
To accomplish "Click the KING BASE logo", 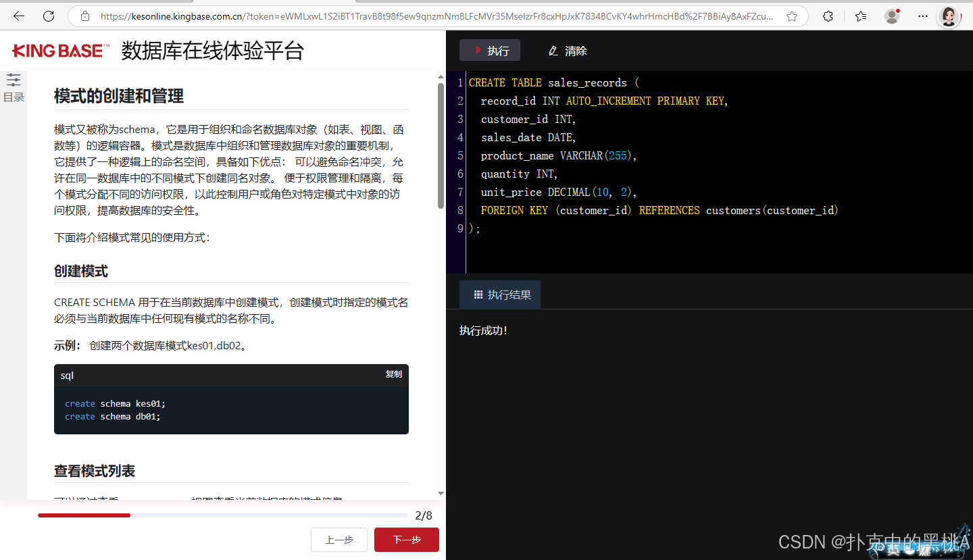I will 61,51.
